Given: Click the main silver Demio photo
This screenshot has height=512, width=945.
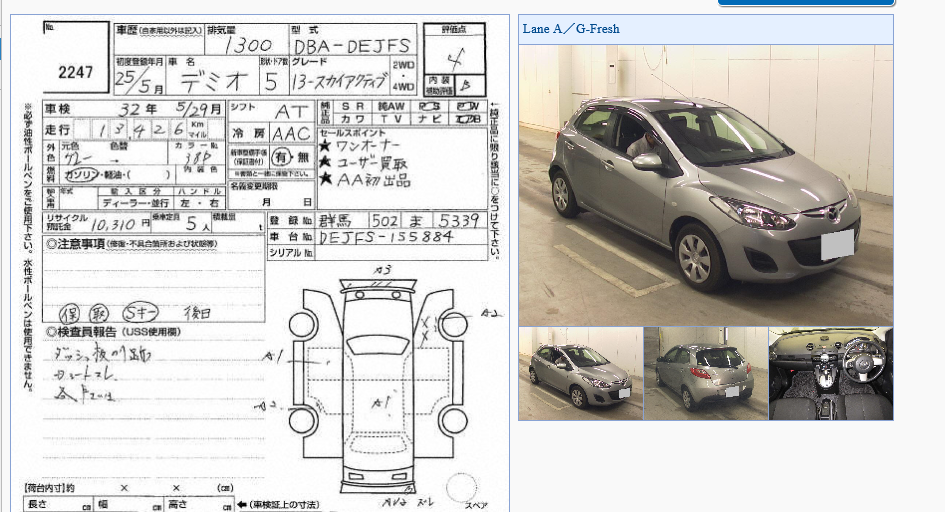Looking at the screenshot, I should click(706, 186).
